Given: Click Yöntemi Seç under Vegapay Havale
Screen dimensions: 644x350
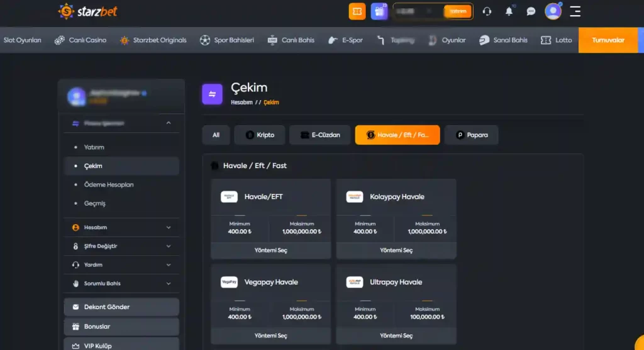Looking at the screenshot, I should tap(270, 336).
